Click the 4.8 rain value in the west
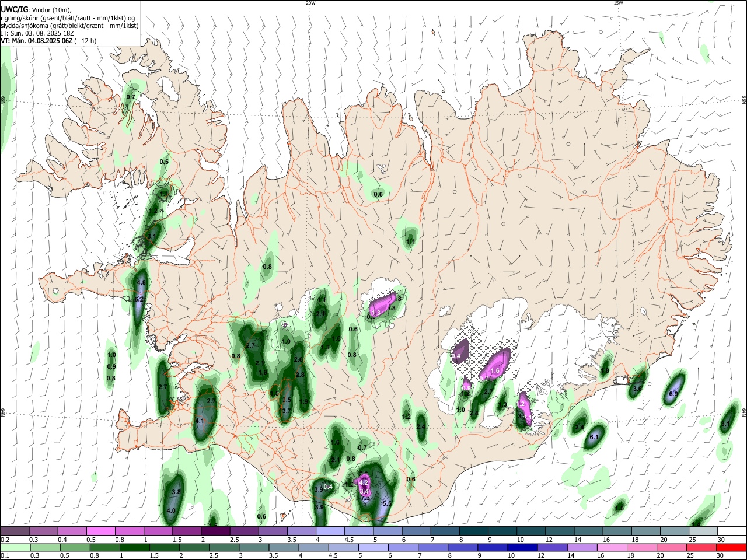Image resolution: width=747 pixels, height=560 pixels. [141, 282]
